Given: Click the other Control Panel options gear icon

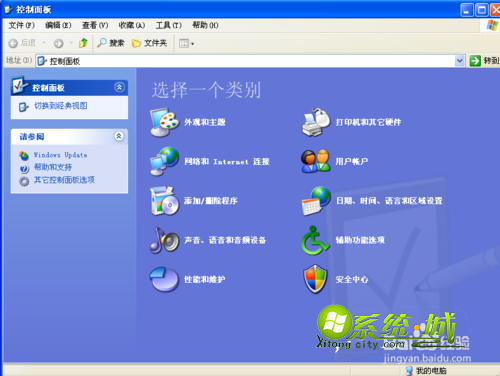Looking at the screenshot, I should (24, 181).
